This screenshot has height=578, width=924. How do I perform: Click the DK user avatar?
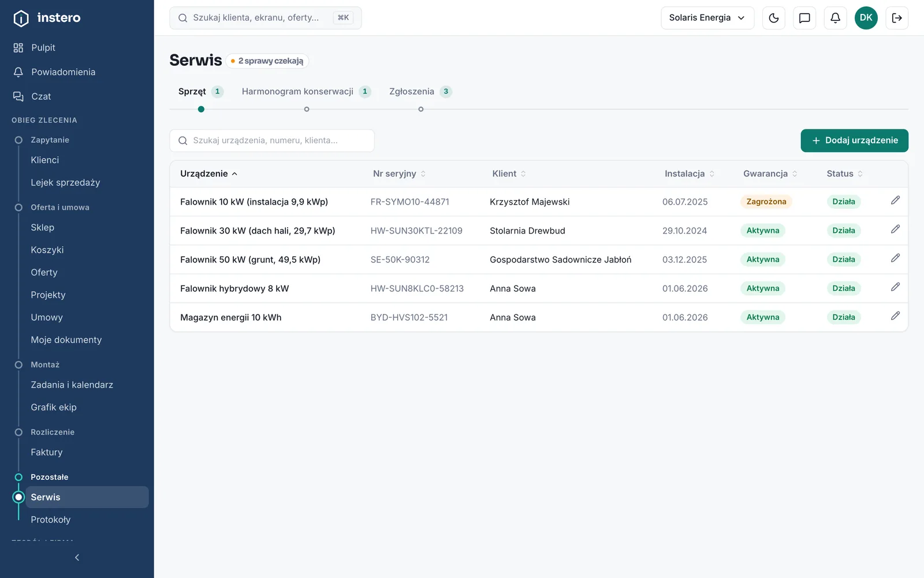click(x=866, y=18)
